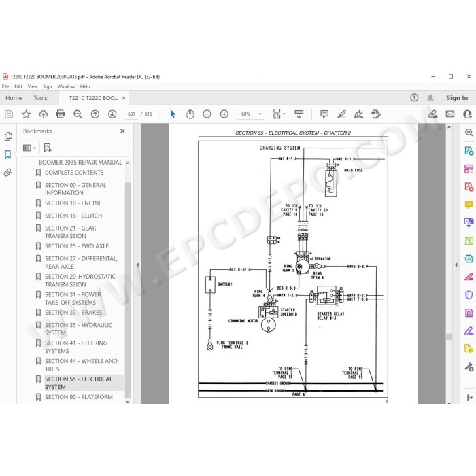Zoom out with minus button
Screen dimensions: 476x476
[207, 114]
